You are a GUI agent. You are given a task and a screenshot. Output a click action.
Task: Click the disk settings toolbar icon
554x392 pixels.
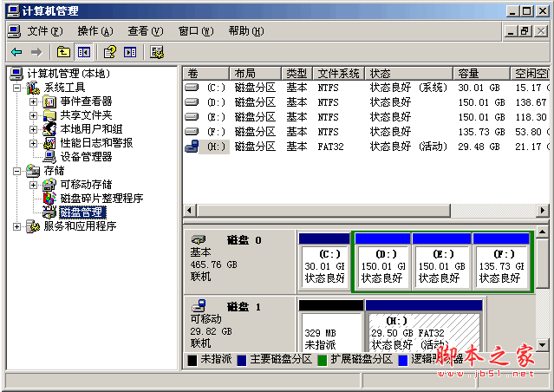[x=157, y=52]
